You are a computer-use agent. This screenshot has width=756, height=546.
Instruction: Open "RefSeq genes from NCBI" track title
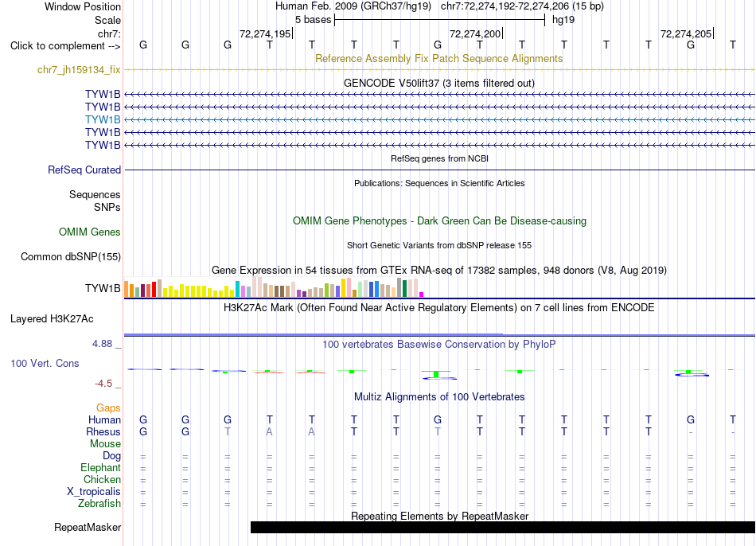(x=440, y=158)
